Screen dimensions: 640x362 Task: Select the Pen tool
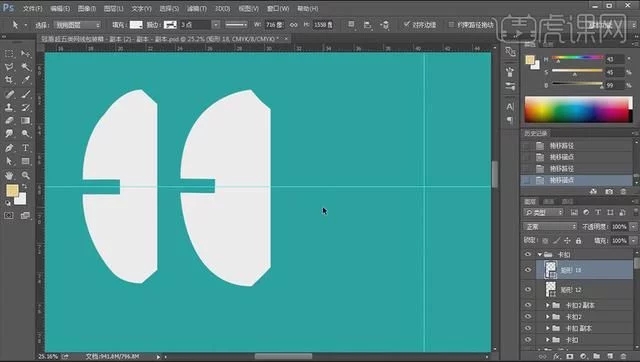(x=9, y=148)
